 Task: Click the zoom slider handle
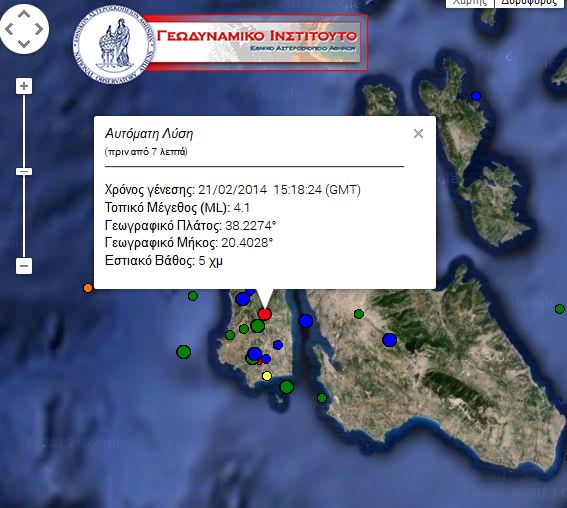[x=24, y=171]
